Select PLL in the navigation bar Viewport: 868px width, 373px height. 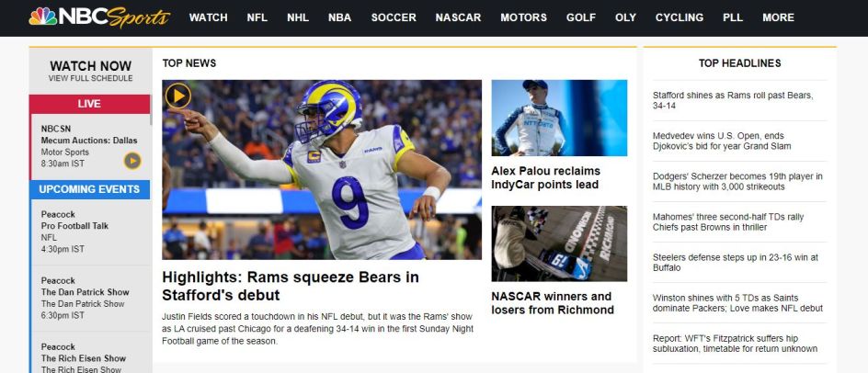[733, 17]
